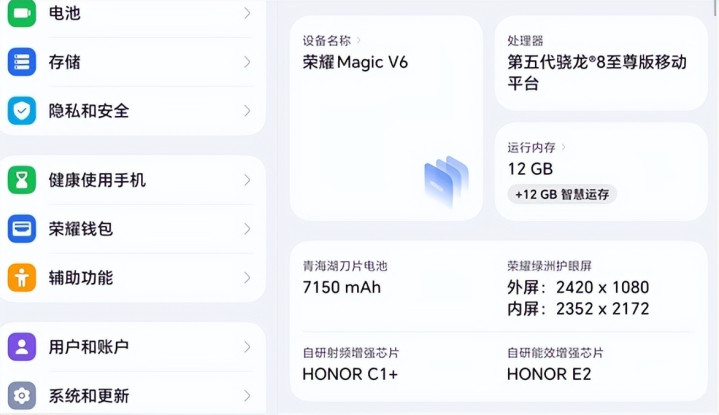Tap the users and accounts icon
Viewport: 719px width, 415px height.
tap(22, 347)
